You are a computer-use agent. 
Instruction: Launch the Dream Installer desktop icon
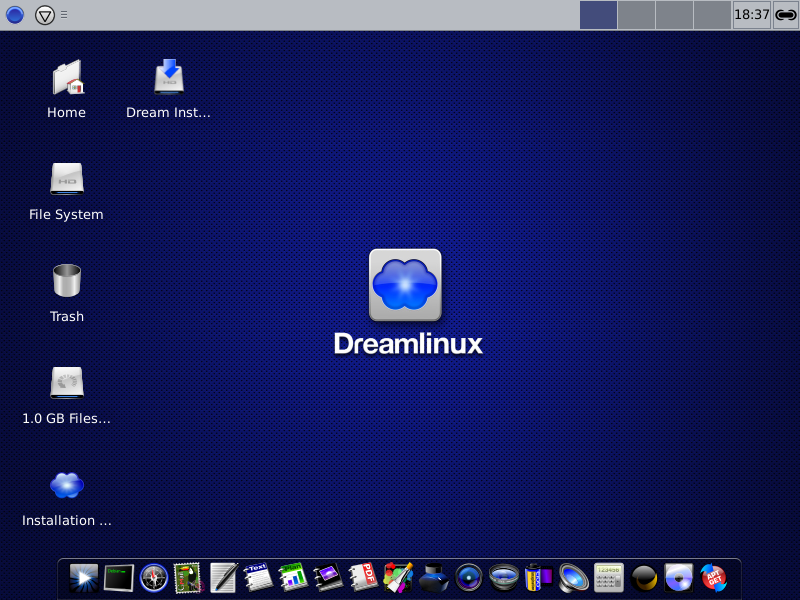tap(168, 78)
